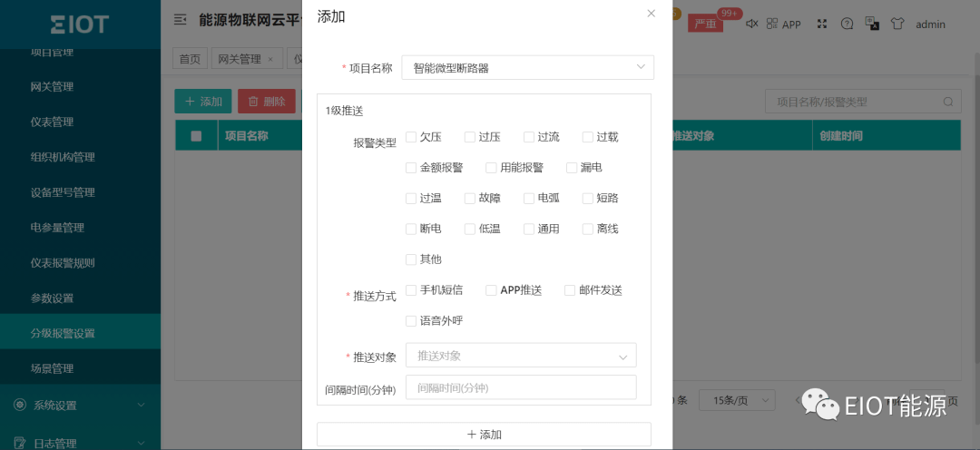Viewport: 980px width, 450px height.
Task: Open the 项目名称 dropdown
Action: pyautogui.click(x=527, y=68)
